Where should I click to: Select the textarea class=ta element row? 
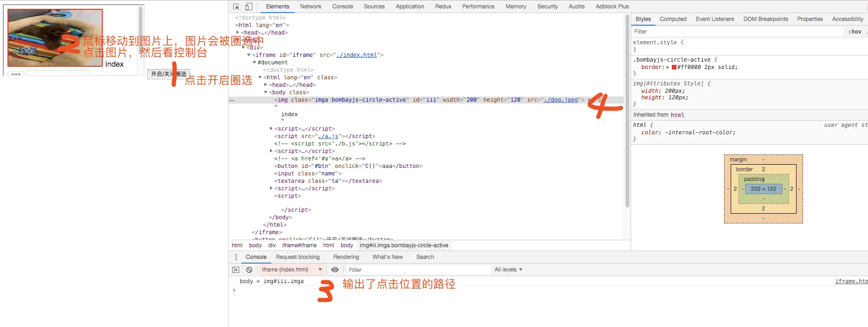[328, 181]
